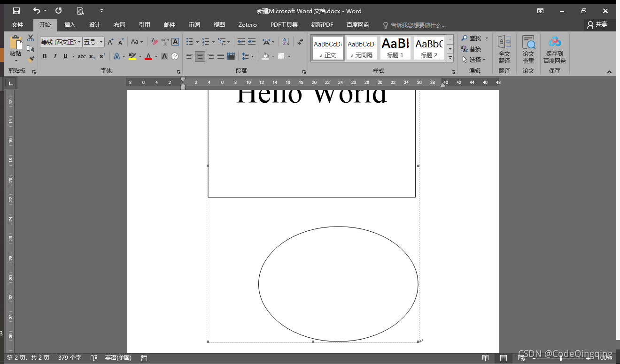This screenshot has height=364, width=620.
Task: Click the Redo/repeat icon
Action: tap(58, 11)
